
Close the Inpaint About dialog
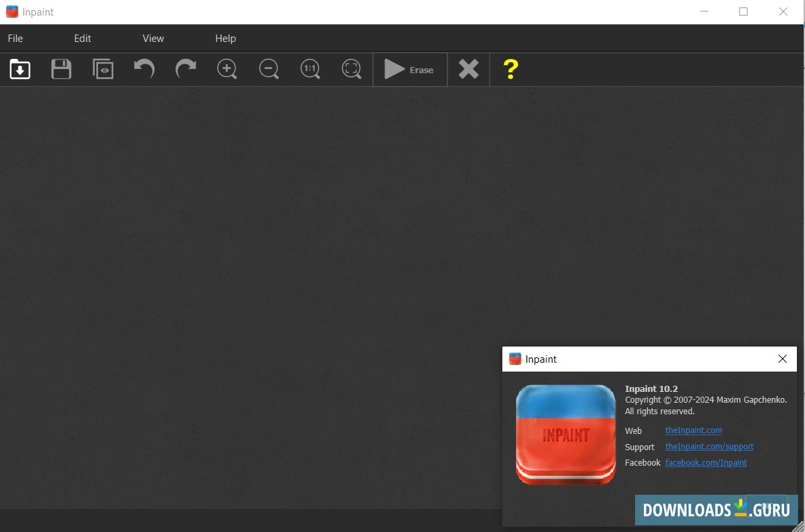click(x=782, y=359)
